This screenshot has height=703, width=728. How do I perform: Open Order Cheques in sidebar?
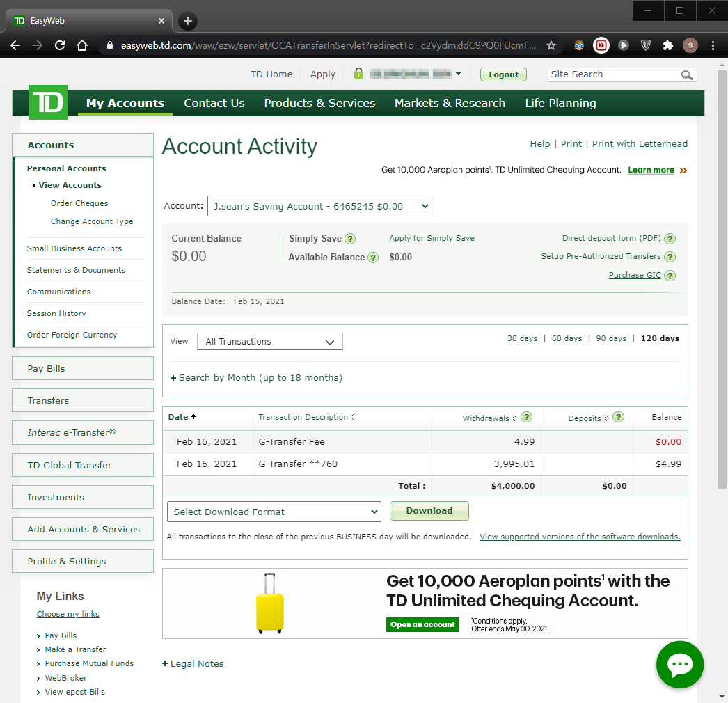pos(79,203)
